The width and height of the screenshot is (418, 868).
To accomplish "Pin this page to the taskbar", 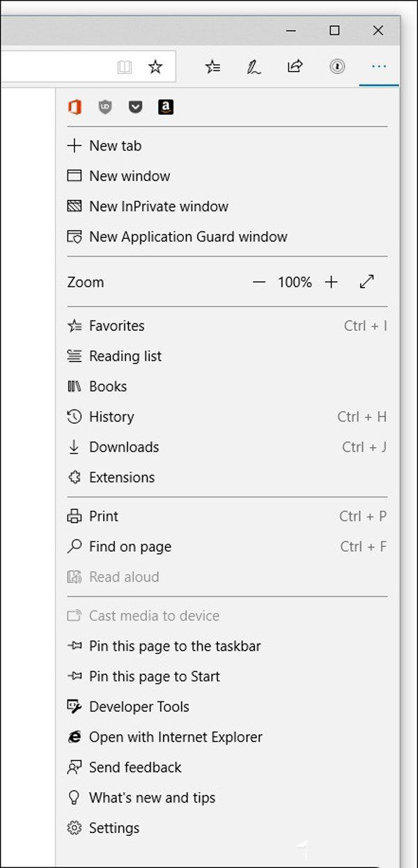I will (175, 646).
